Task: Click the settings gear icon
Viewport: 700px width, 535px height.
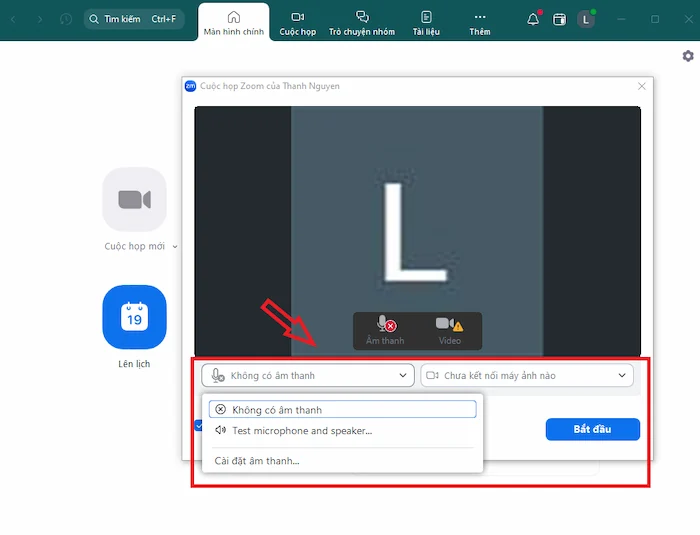Action: 688,56
